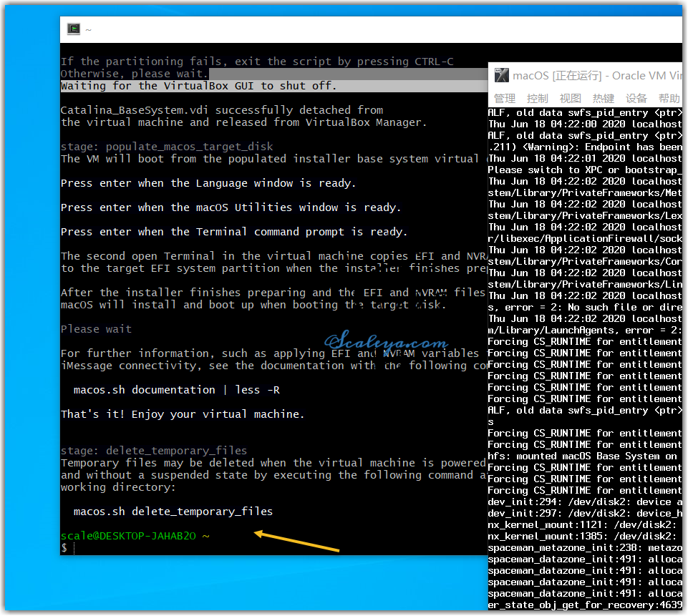The height and width of the screenshot is (616, 688).
Task: Focus the macOS [正在运行] VirtualBox title bar
Action: pos(594,76)
